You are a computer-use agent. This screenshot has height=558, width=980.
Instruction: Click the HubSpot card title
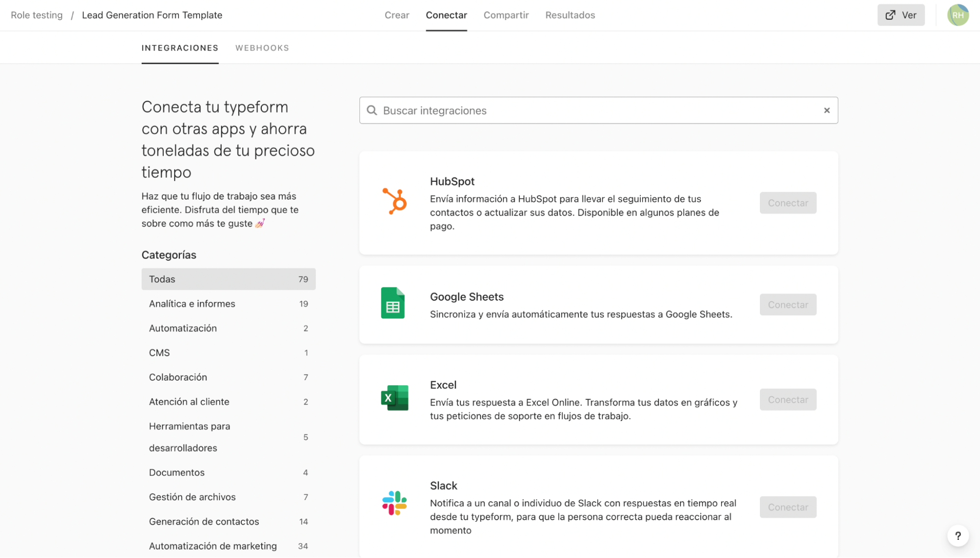452,181
